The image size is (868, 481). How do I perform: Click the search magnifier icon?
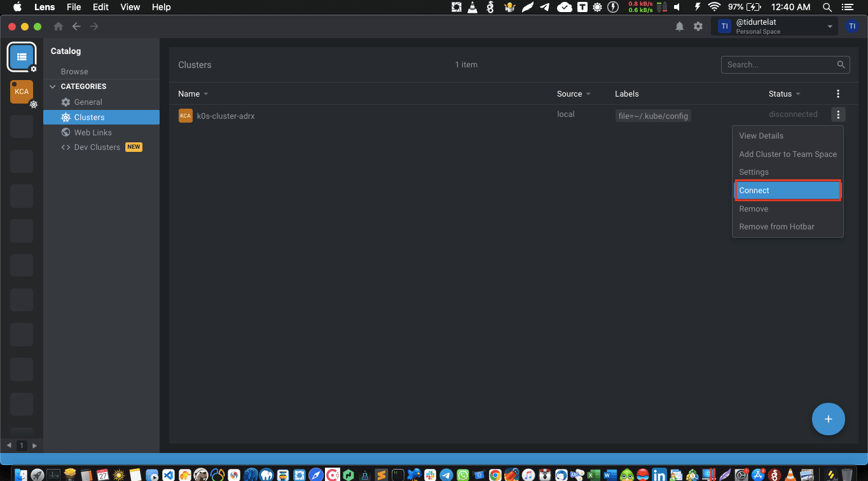point(841,64)
